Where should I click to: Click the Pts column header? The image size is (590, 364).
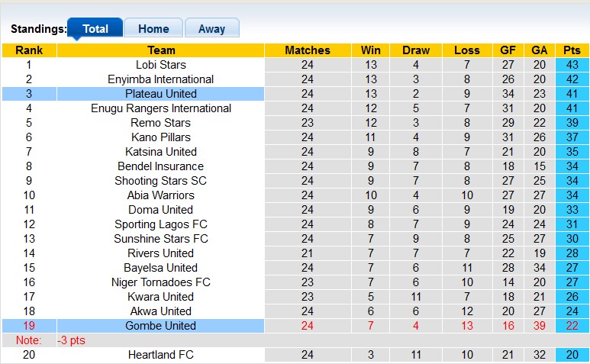(572, 50)
